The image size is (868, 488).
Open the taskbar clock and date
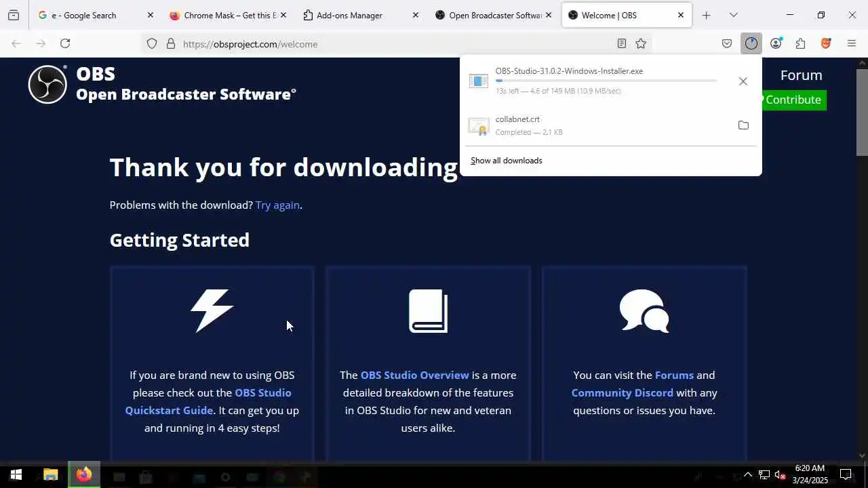click(810, 474)
